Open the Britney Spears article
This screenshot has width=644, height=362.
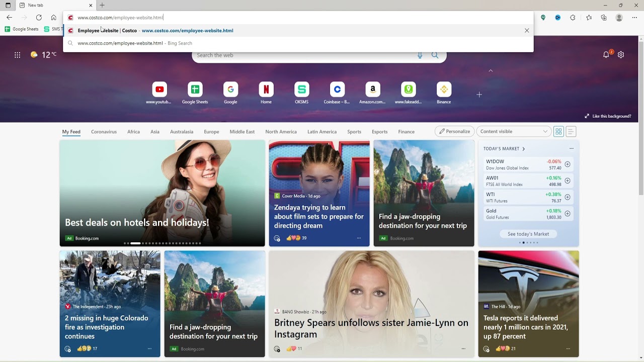371,304
